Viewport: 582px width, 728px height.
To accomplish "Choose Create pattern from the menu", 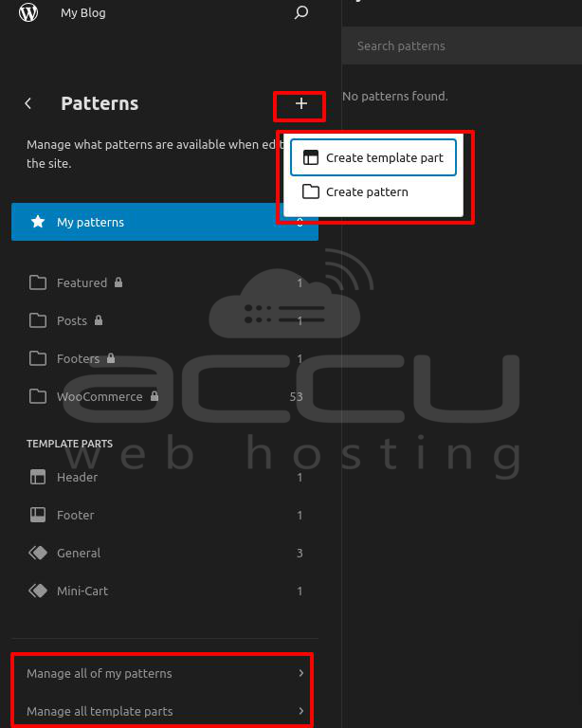I will [366, 191].
